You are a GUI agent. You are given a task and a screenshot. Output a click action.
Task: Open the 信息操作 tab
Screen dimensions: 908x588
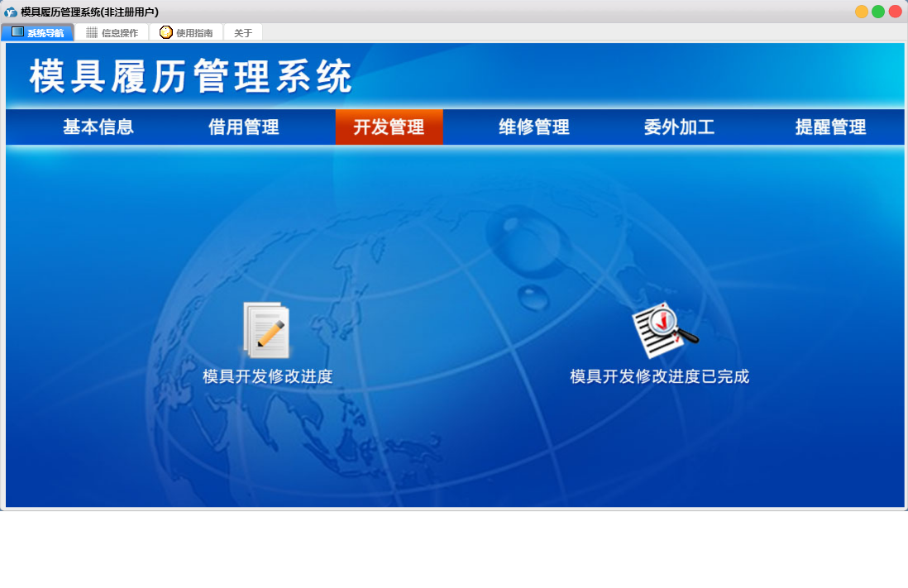click(x=112, y=32)
